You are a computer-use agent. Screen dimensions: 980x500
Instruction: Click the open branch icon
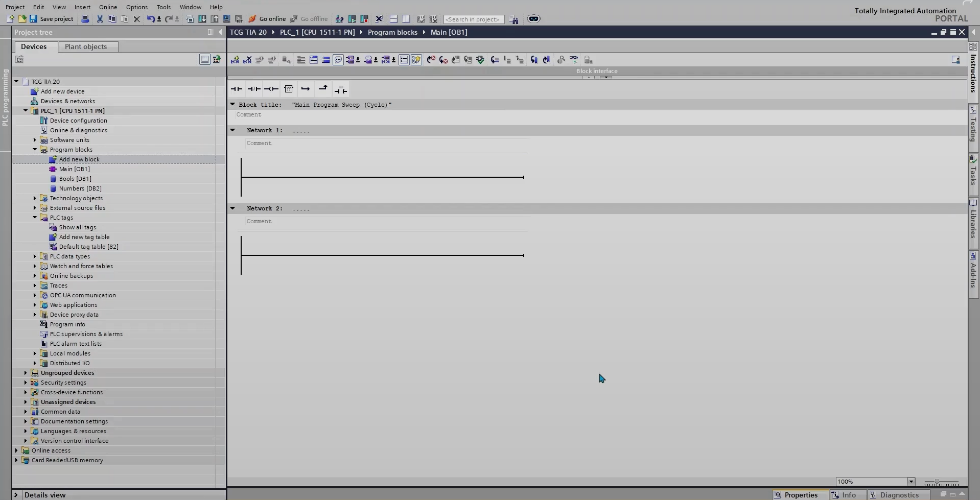point(305,89)
